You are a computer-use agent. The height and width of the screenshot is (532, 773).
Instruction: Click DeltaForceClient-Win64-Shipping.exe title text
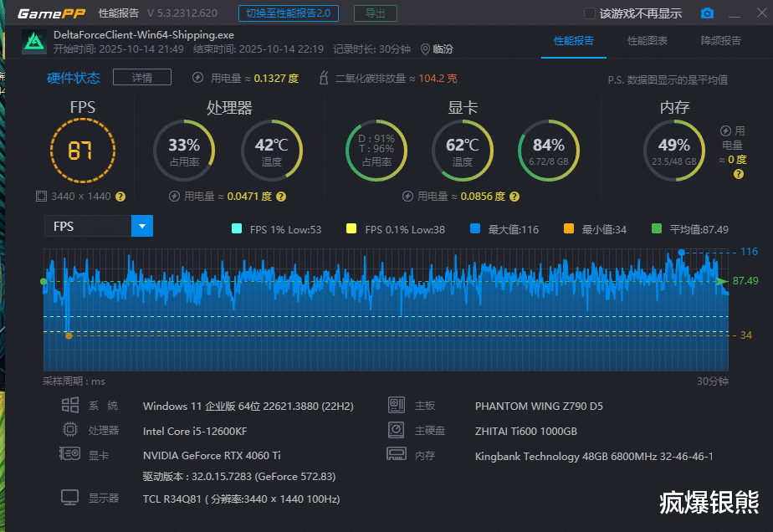[143, 35]
